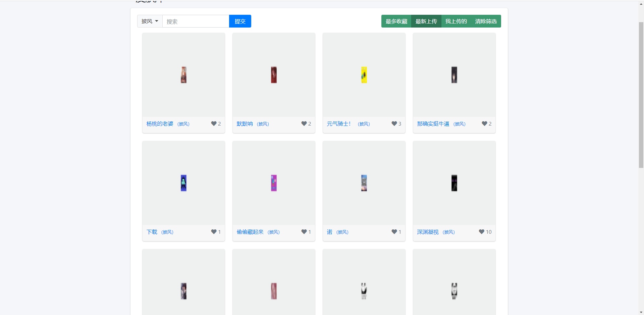The image size is (644, 315).
Task: Click heart icon on 深渊凝视 card
Action: [481, 232]
